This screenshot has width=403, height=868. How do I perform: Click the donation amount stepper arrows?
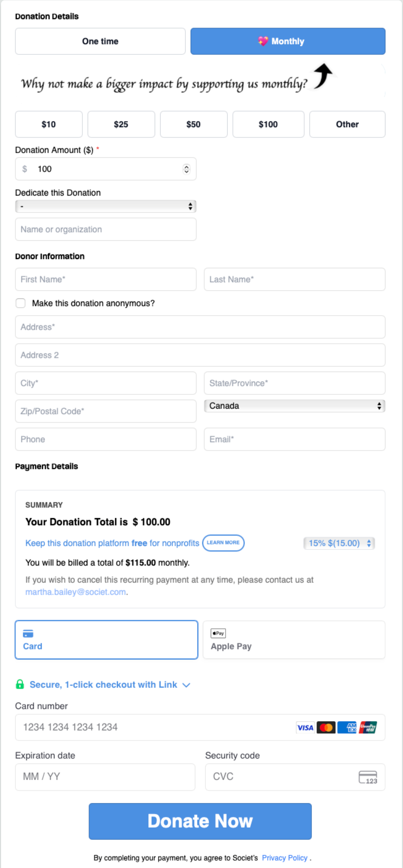pyautogui.click(x=186, y=169)
